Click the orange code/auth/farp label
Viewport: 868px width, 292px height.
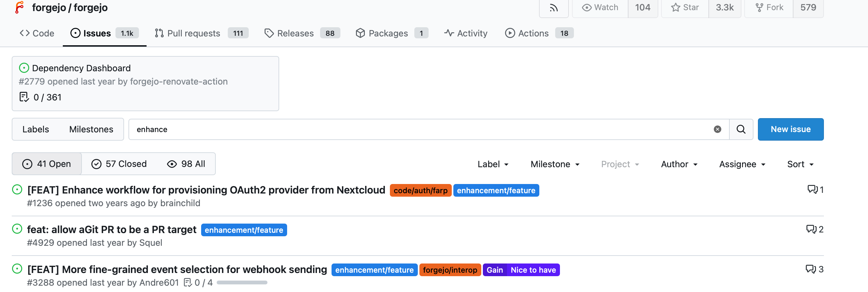[x=420, y=190]
